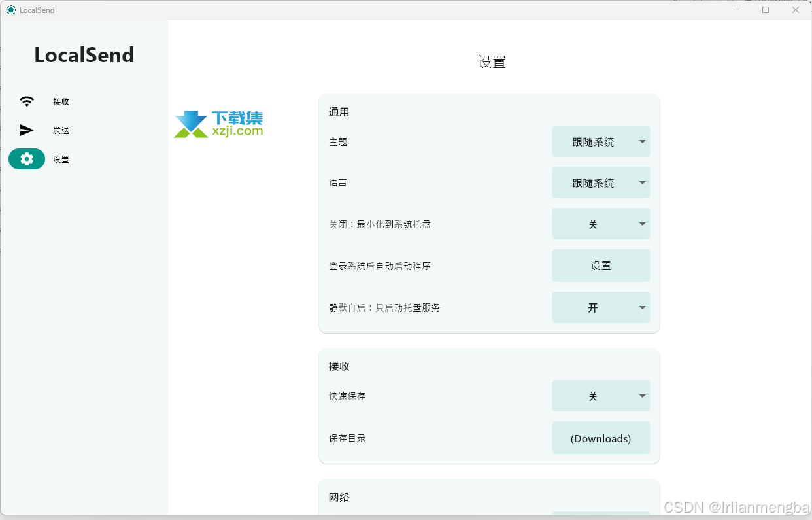Click the 主题 row label
This screenshot has height=520, width=812.
tap(338, 142)
